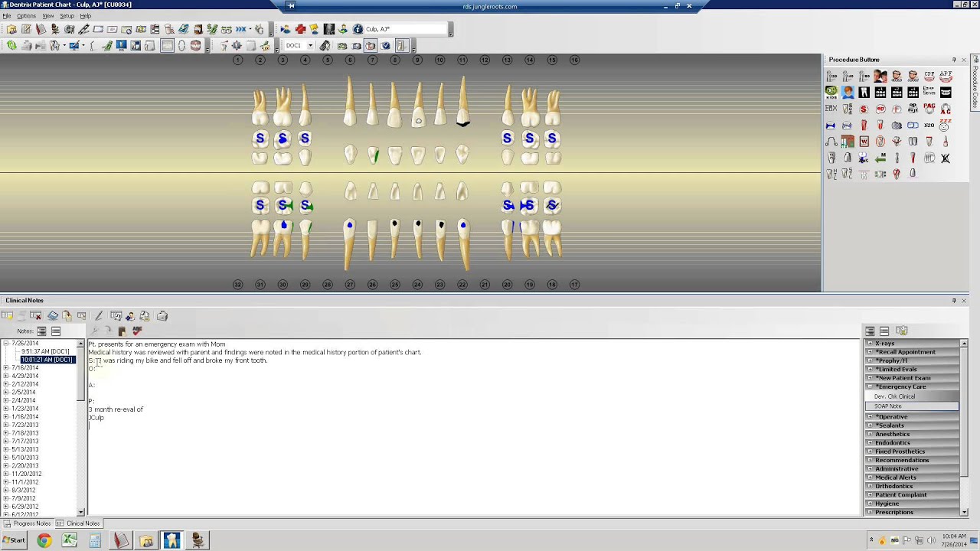Select the tooth number 8 marker
980x551 pixels.
[x=395, y=60]
